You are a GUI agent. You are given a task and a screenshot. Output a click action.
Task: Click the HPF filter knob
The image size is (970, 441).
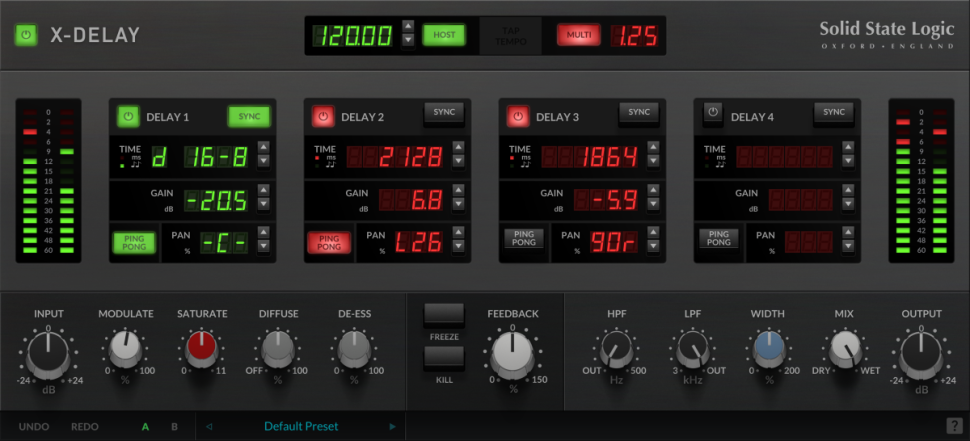pyautogui.click(x=616, y=348)
